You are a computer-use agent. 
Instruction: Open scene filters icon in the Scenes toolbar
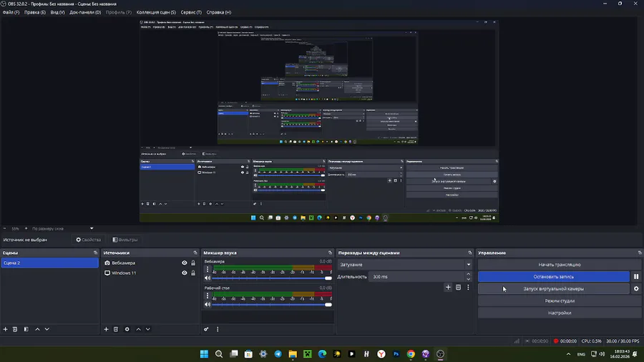(26, 329)
